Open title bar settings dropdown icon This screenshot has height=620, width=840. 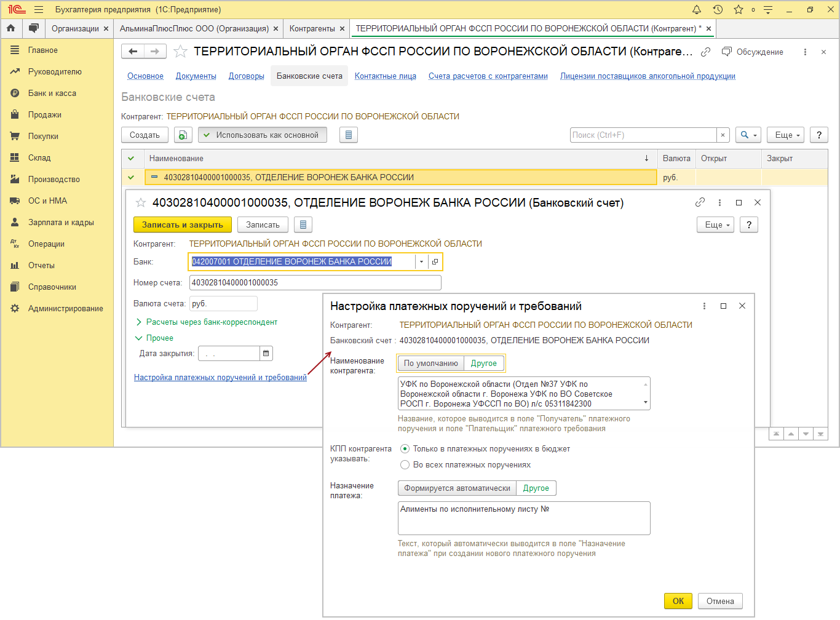coord(768,10)
